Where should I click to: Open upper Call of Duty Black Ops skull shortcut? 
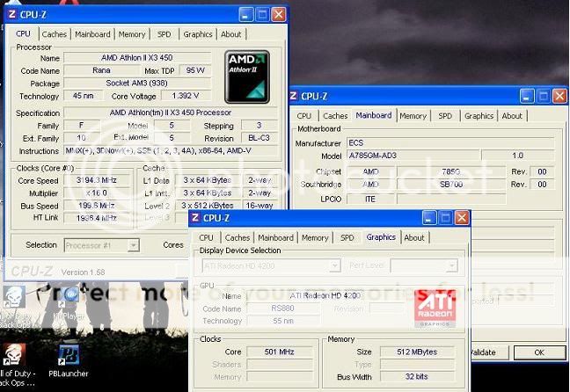tap(15, 297)
